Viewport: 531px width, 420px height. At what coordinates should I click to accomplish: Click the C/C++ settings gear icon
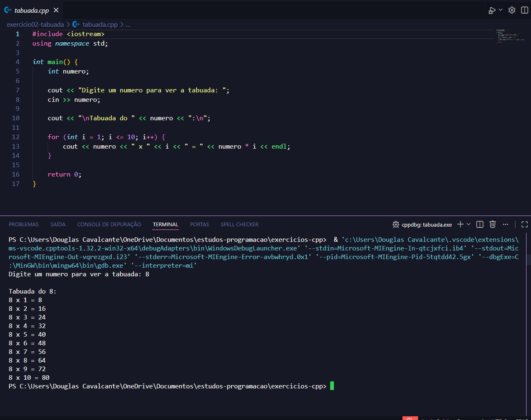tap(512, 10)
